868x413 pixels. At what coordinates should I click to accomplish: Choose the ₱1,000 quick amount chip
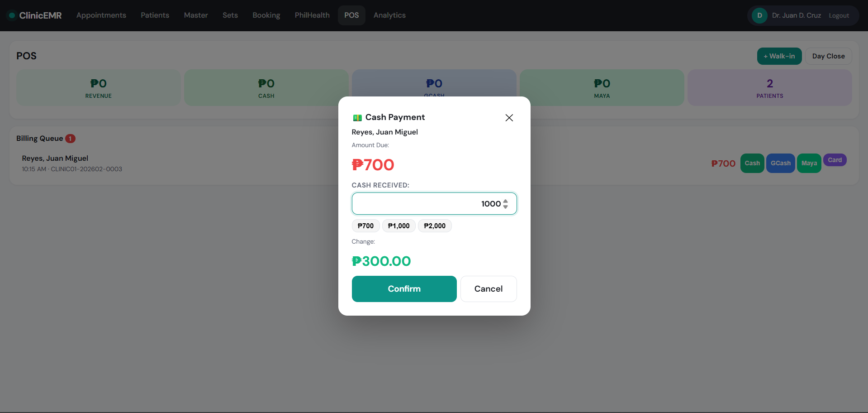(398, 226)
